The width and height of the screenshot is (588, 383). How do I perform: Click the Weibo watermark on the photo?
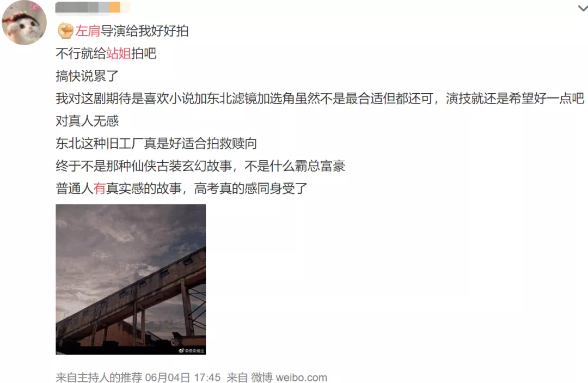[x=191, y=350]
